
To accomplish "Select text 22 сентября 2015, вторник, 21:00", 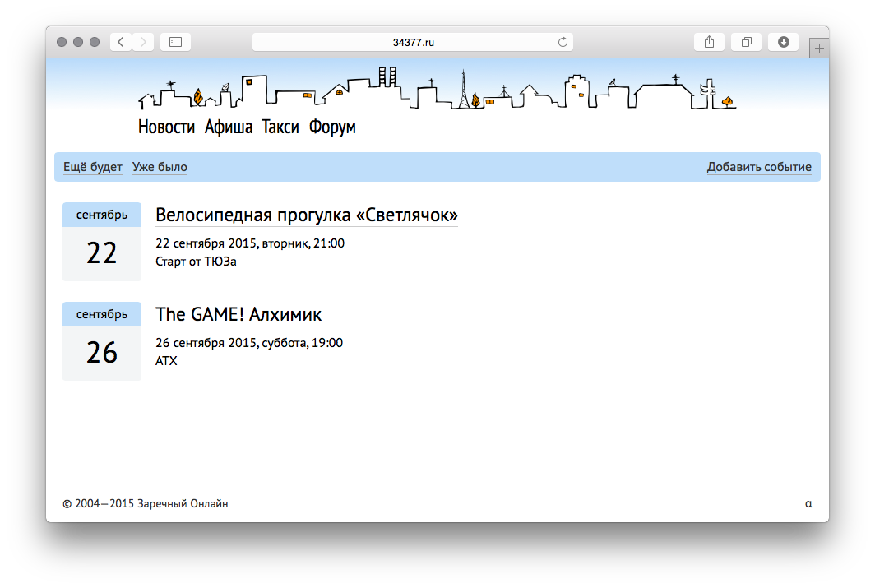I will pos(250,243).
